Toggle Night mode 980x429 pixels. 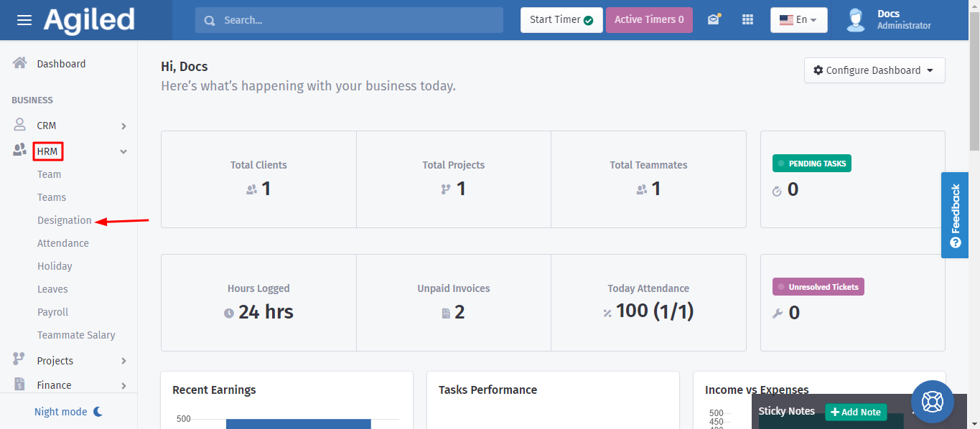pos(69,412)
